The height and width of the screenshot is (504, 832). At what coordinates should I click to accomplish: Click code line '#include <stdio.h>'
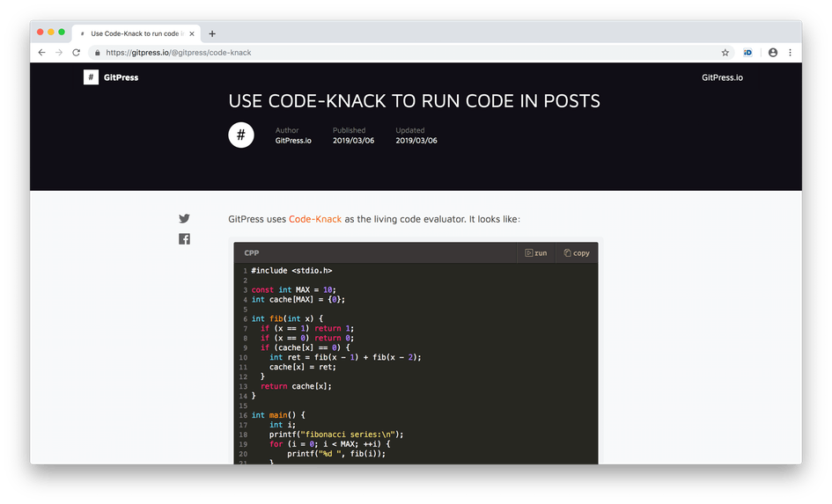pos(291,270)
